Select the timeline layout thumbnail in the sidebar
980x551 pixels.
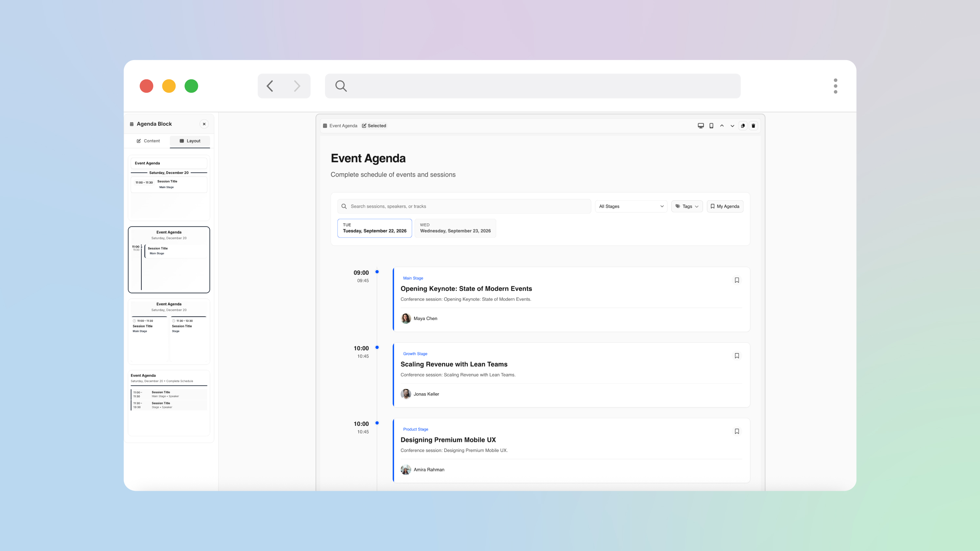[x=169, y=260]
